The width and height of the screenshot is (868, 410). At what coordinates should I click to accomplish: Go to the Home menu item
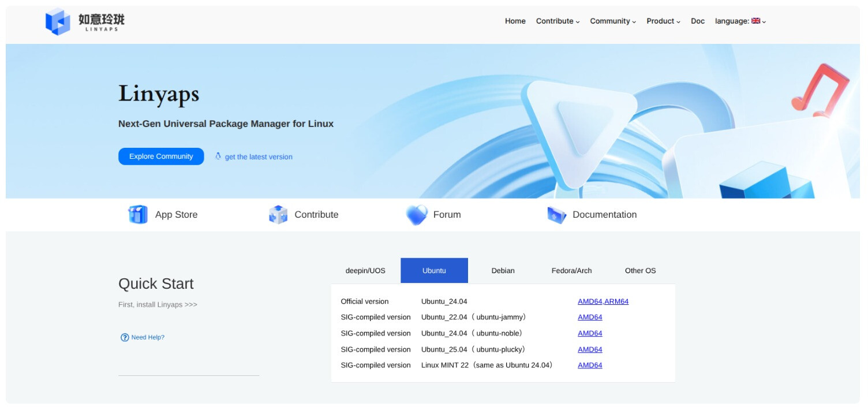point(515,21)
